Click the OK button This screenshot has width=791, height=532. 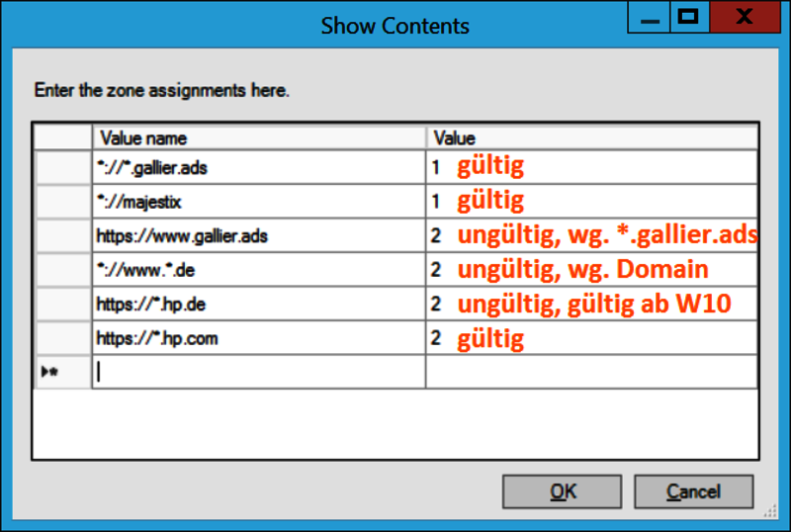pyautogui.click(x=562, y=491)
